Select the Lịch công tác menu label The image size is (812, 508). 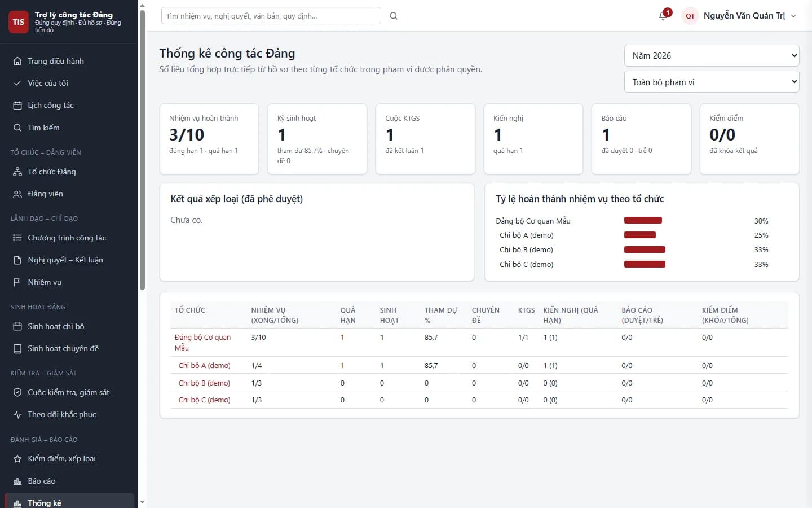pyautogui.click(x=51, y=106)
